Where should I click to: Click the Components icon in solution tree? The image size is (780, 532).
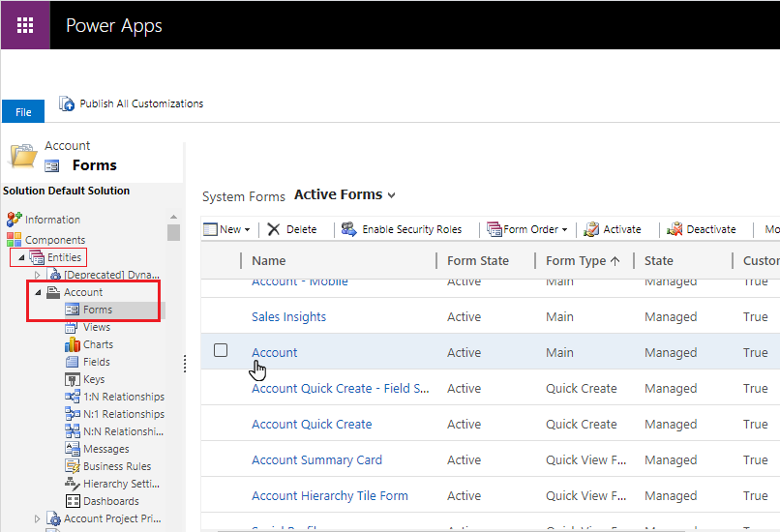coord(14,240)
